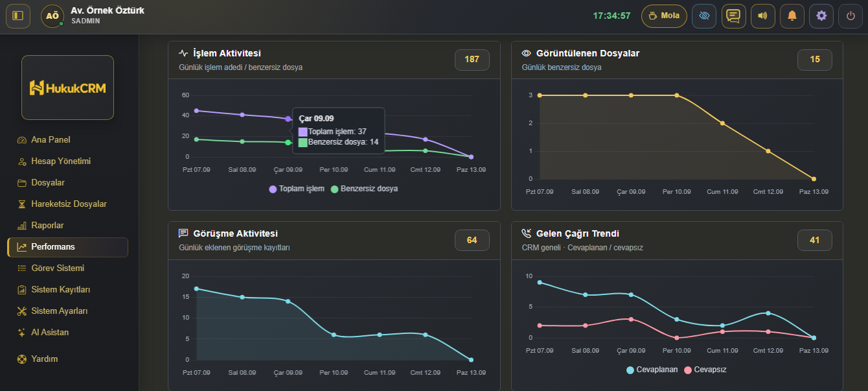Click the Yardım lifebuoy icon
Screen dimensions: 868x391
[x=22, y=359]
